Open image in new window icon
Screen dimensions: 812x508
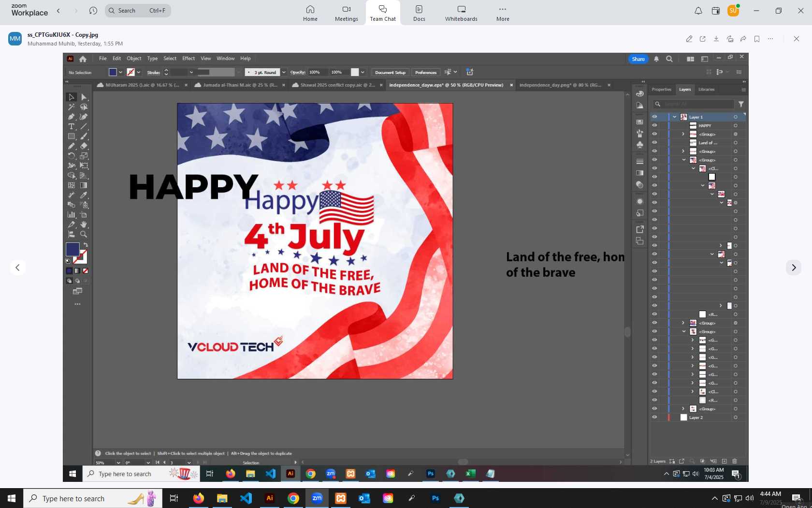(x=703, y=39)
